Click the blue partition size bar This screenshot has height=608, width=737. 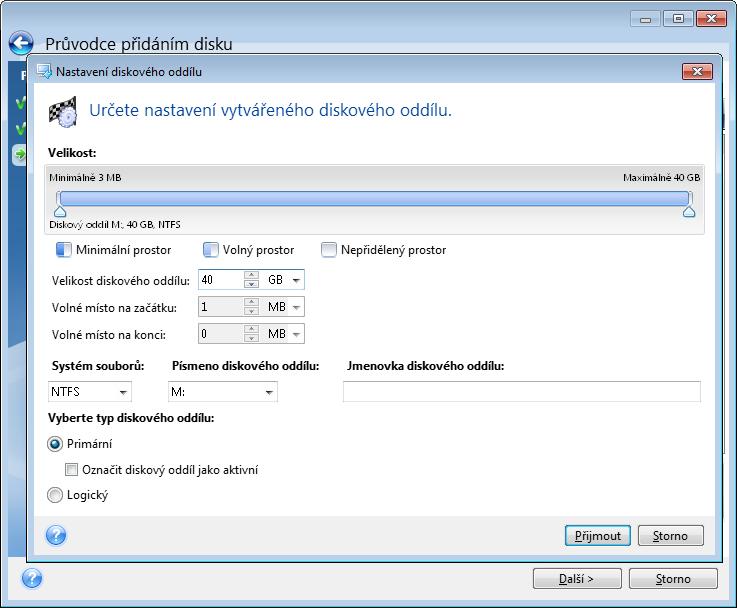point(374,198)
